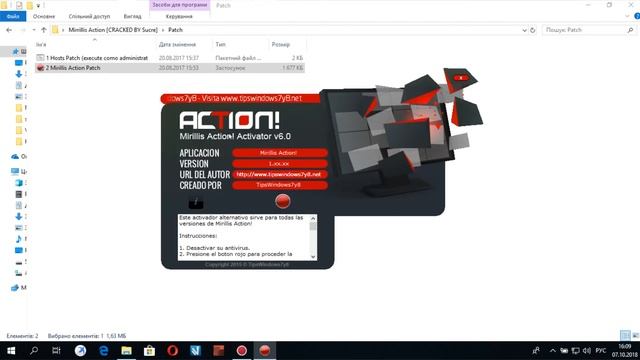Open File Explorer from taskbar
The width and height of the screenshot is (640, 360).
coord(127,351)
